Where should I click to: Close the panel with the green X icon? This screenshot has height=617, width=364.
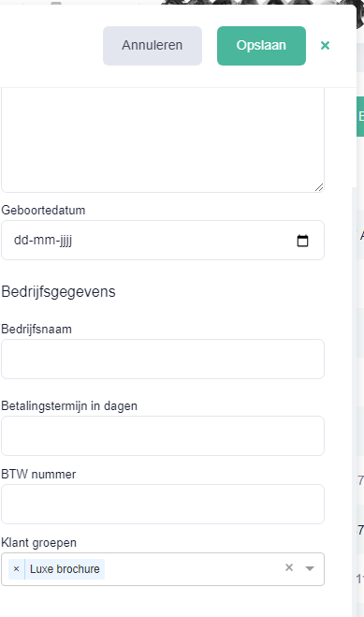click(325, 45)
